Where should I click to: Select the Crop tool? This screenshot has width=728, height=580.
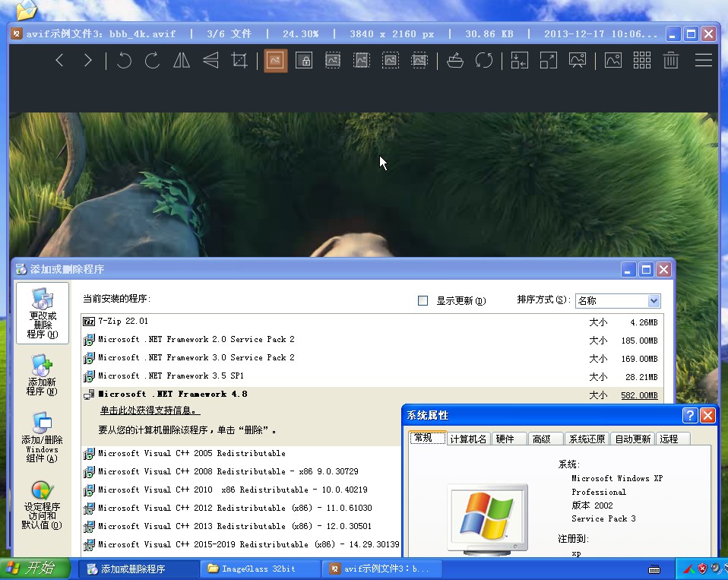pyautogui.click(x=239, y=60)
